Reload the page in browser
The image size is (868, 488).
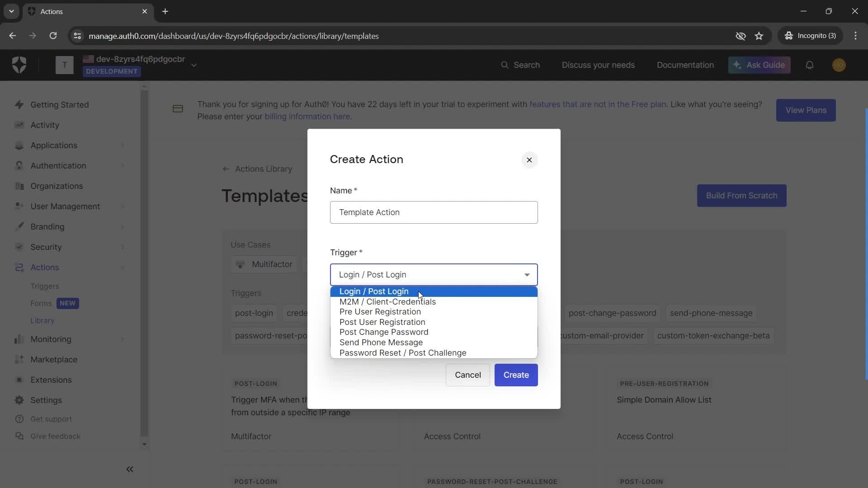click(x=53, y=36)
